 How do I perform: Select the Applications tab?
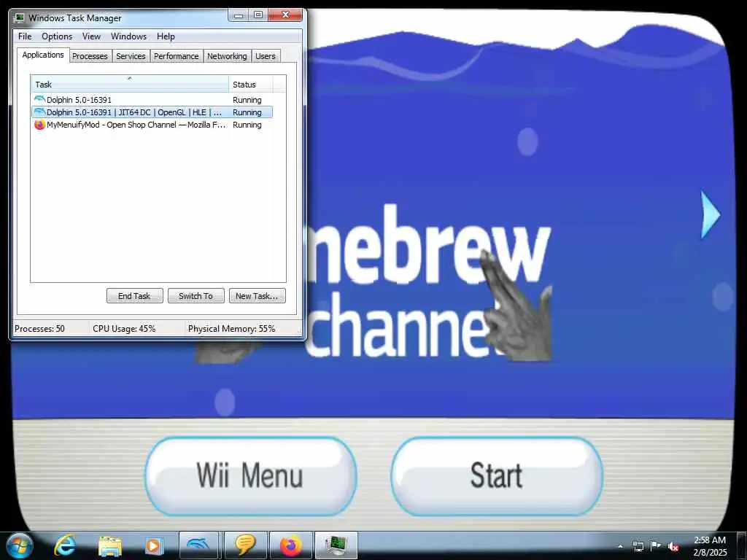(43, 55)
